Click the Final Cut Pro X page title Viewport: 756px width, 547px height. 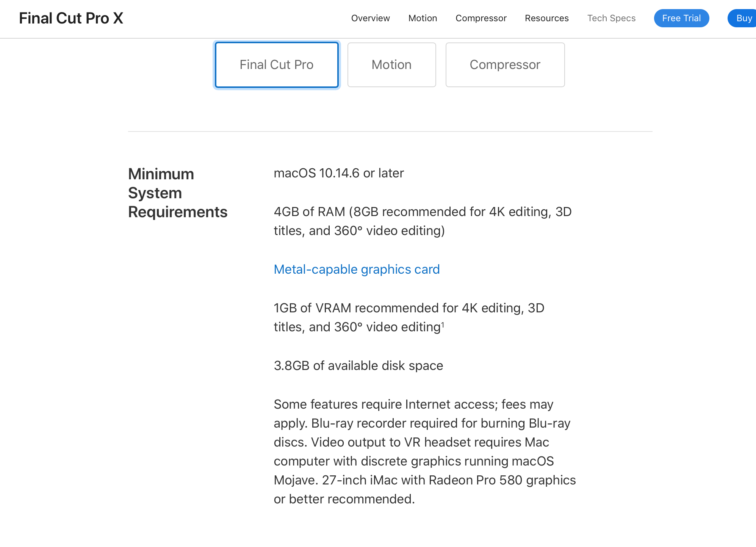click(x=71, y=18)
